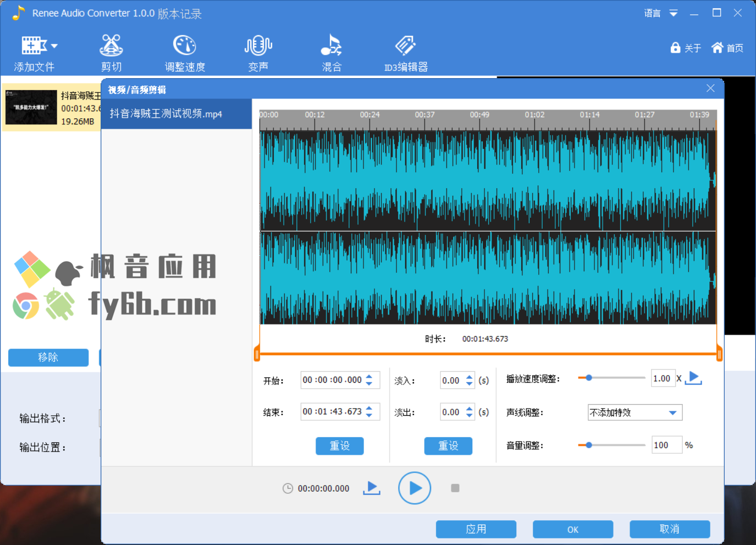
Task: Click the video thumbnail in main window
Action: [x=31, y=107]
